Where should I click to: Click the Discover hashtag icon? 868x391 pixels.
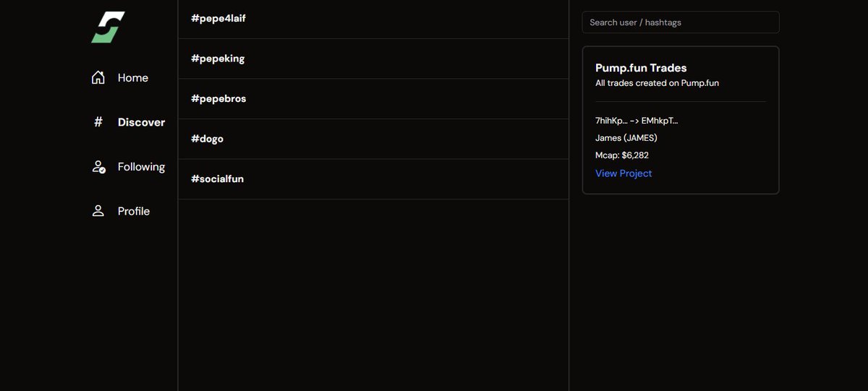click(x=98, y=122)
